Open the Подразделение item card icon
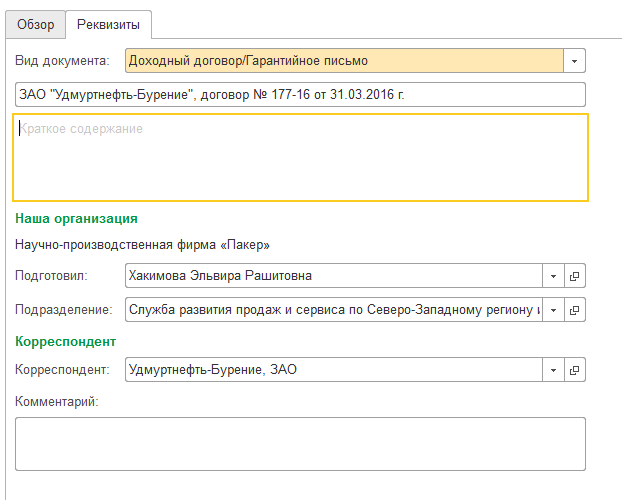 (x=574, y=310)
